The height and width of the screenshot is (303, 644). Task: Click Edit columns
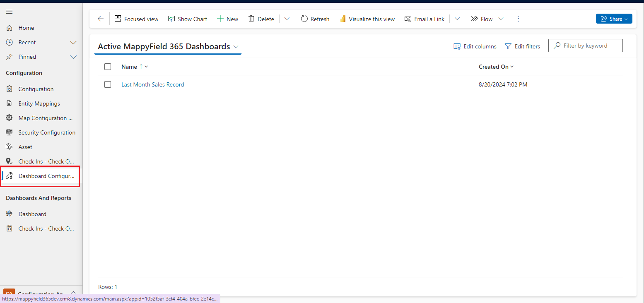(475, 46)
